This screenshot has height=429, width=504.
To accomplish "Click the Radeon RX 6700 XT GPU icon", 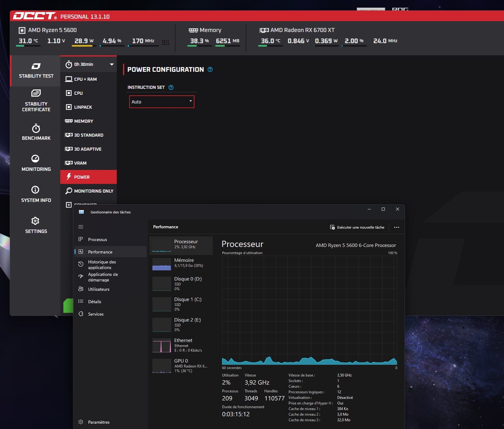I will (x=264, y=30).
